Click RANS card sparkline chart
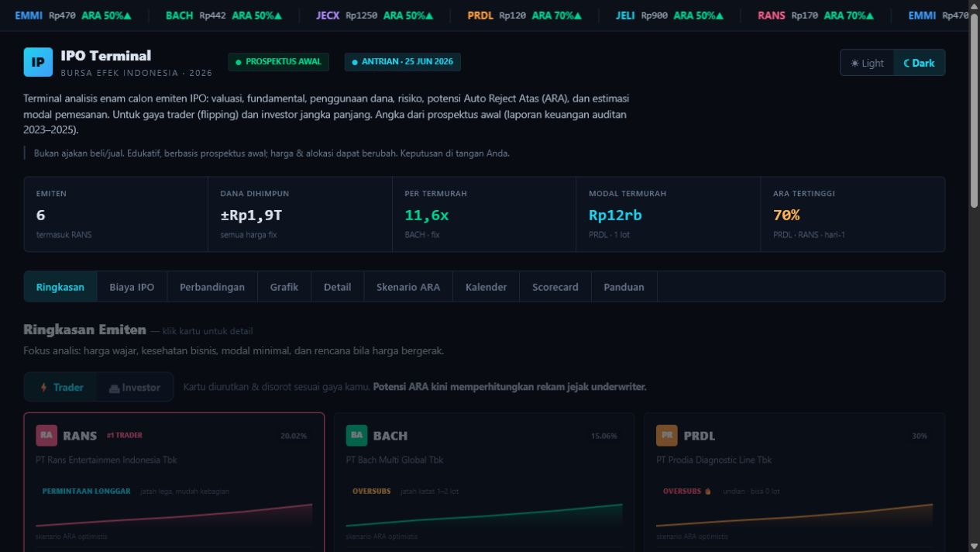 174,516
